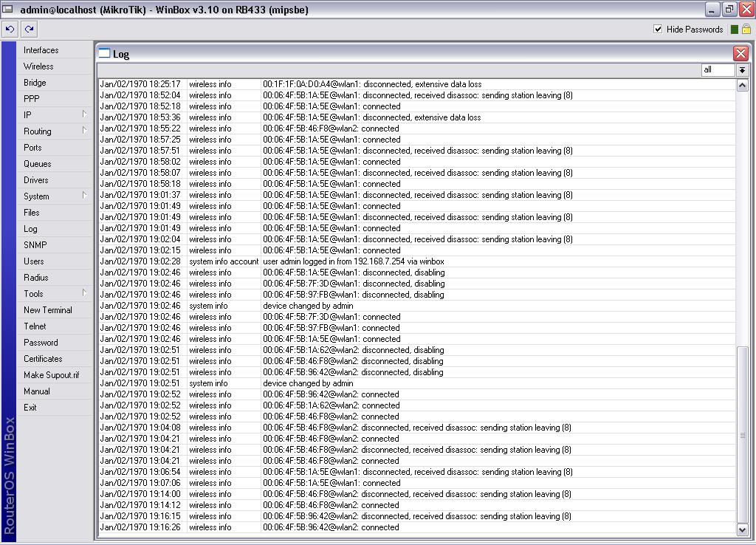The height and width of the screenshot is (545, 756).
Task: Restore down the WinBox window
Action: (x=729, y=9)
